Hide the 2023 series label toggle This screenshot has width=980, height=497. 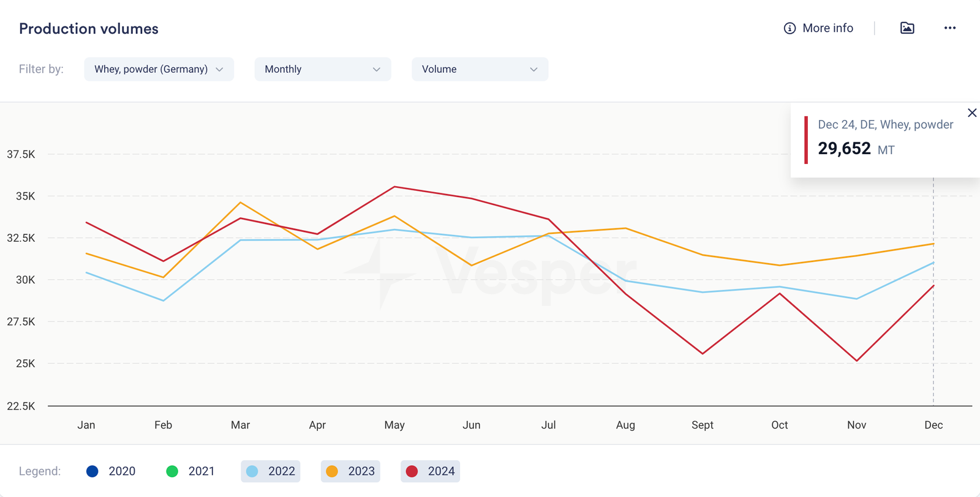coord(361,471)
